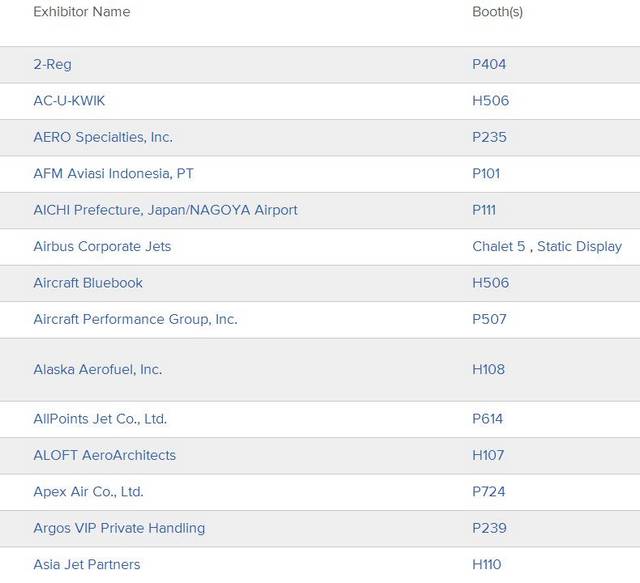Select booth H108 of Alaska Aerofuel
This screenshot has width=640, height=583.
(488, 370)
